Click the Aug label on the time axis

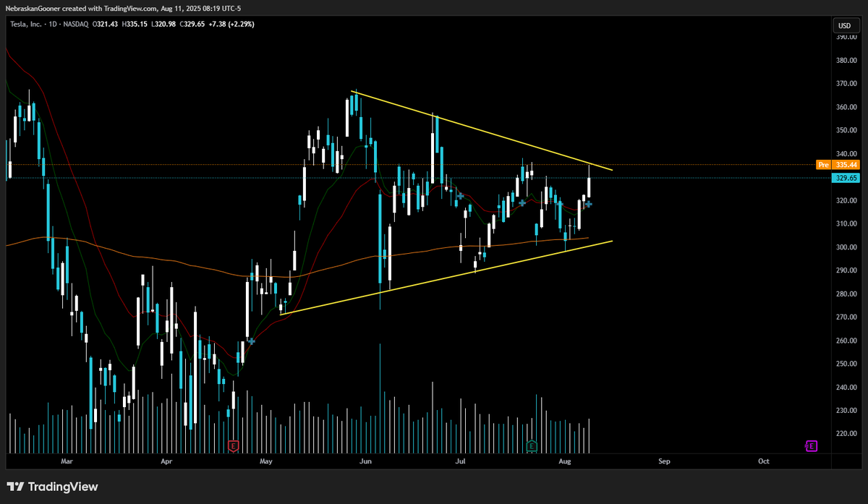point(565,461)
